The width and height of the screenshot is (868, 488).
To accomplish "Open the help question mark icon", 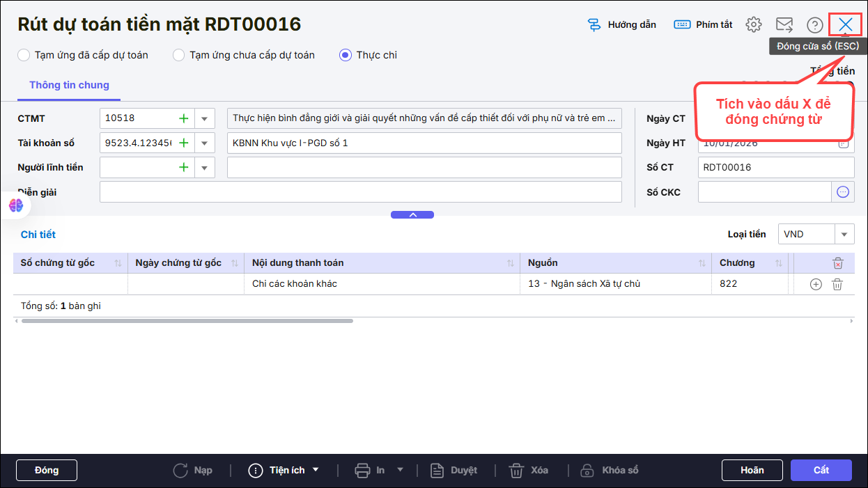I will click(815, 24).
